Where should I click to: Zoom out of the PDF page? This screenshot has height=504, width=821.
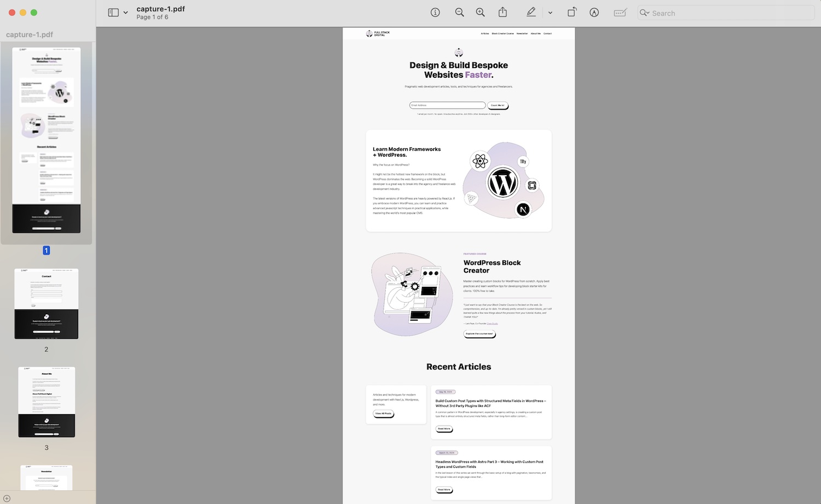tap(460, 13)
